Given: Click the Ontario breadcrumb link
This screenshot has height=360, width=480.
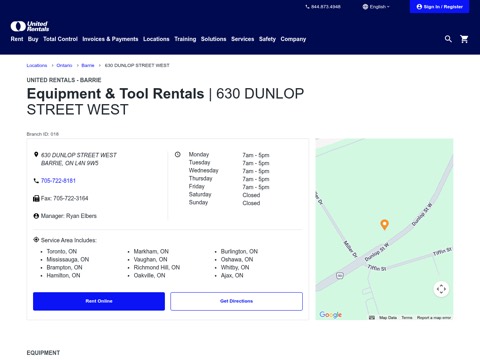Looking at the screenshot, I should 64,65.
